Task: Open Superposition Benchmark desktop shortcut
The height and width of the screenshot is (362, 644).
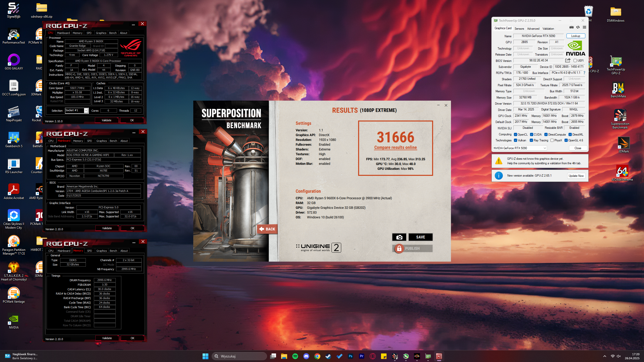Action: pyautogui.click(x=620, y=119)
